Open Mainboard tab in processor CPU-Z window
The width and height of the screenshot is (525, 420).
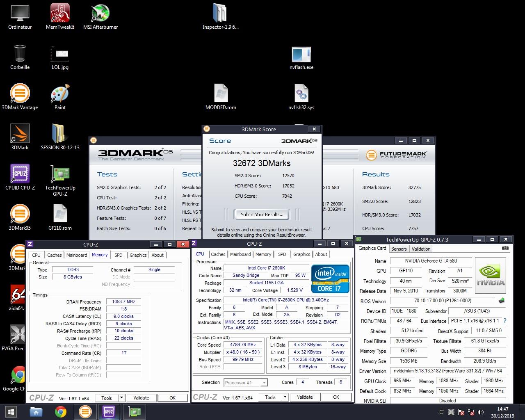point(240,254)
